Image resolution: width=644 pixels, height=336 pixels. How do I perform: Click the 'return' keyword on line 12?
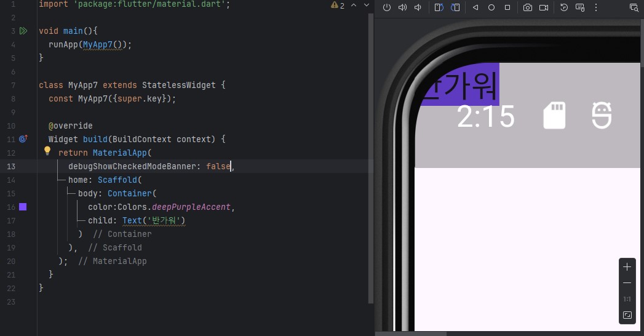(x=73, y=153)
